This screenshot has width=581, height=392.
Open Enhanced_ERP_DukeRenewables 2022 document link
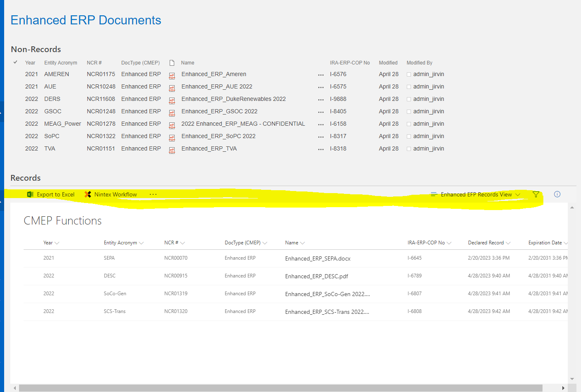coord(233,99)
